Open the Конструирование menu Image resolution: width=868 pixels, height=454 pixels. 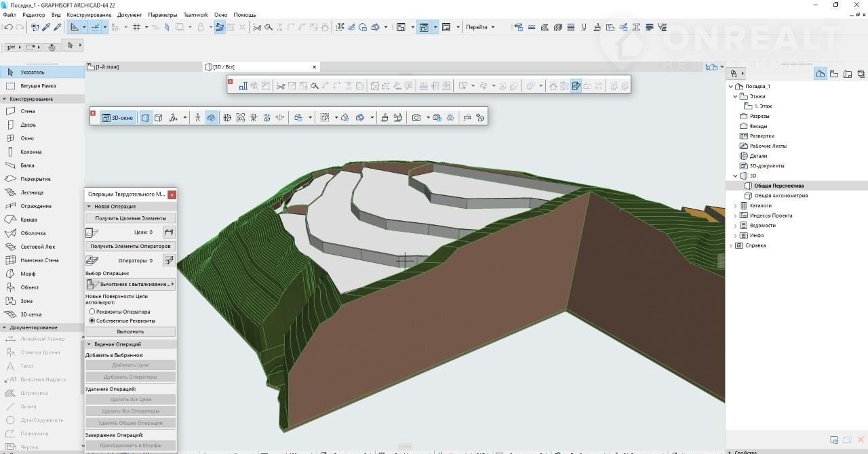point(88,15)
